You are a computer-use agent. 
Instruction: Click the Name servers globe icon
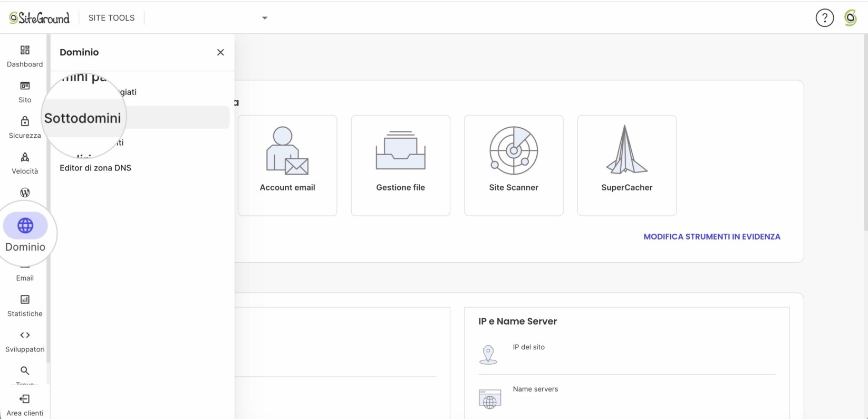490,399
